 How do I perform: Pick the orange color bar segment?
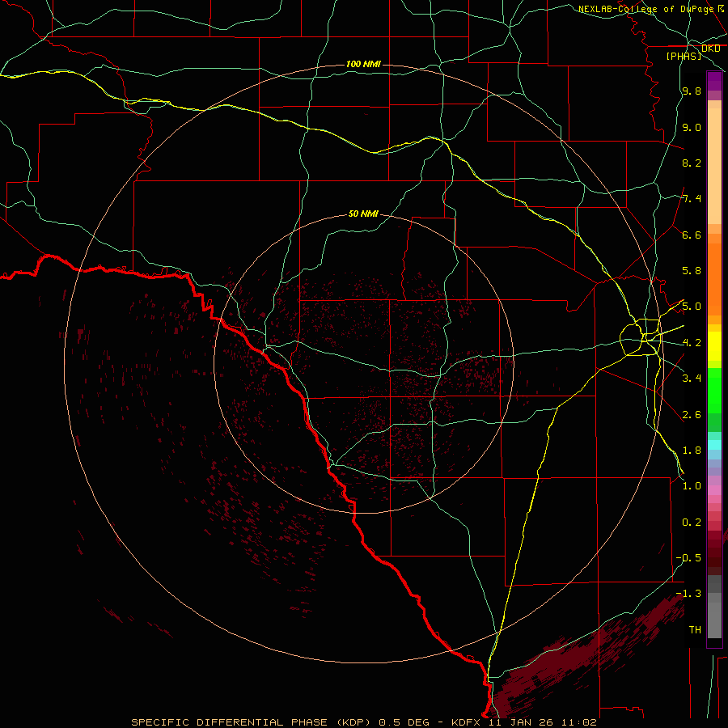pyautogui.click(x=714, y=280)
